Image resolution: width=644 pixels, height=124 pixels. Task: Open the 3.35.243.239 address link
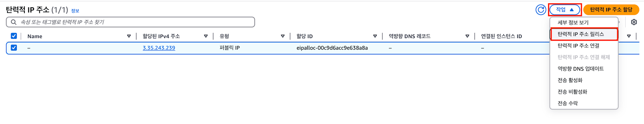click(x=159, y=48)
